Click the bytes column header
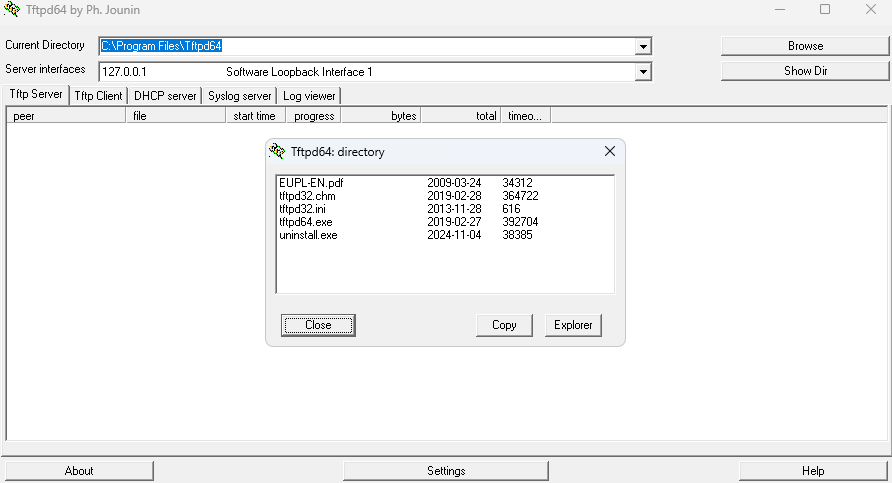Image resolution: width=892 pixels, height=483 pixels. pos(381,115)
